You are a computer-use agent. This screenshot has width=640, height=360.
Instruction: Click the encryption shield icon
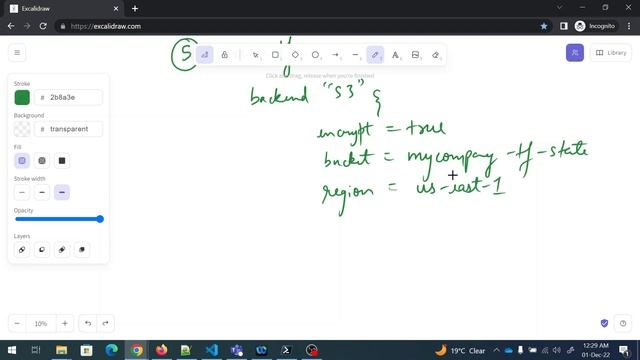(604, 323)
